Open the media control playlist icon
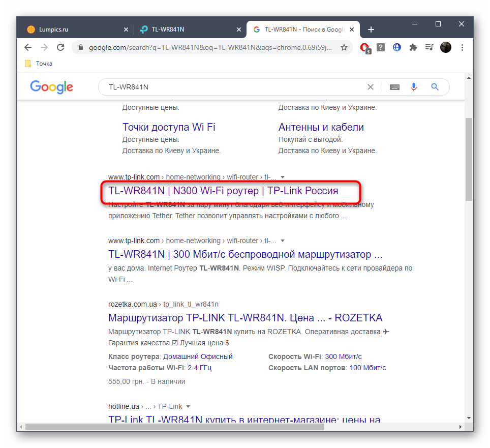 (x=430, y=47)
